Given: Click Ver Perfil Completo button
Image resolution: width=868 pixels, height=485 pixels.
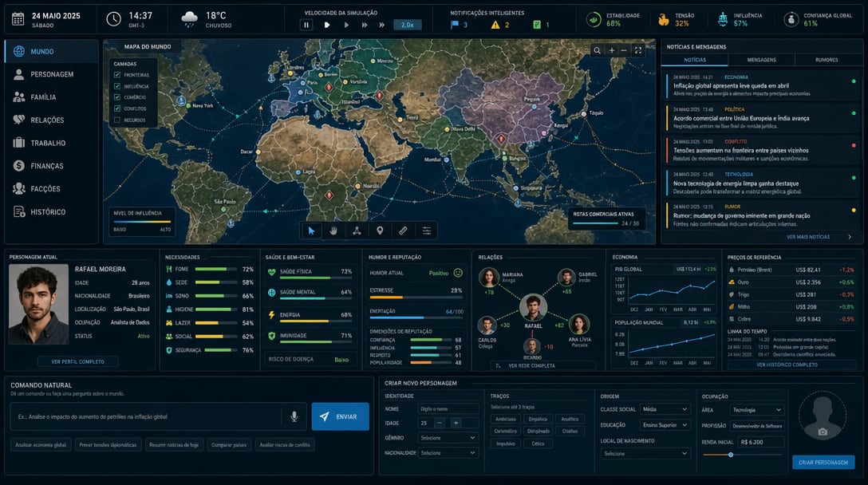Looking at the screenshot, I should (77, 361).
